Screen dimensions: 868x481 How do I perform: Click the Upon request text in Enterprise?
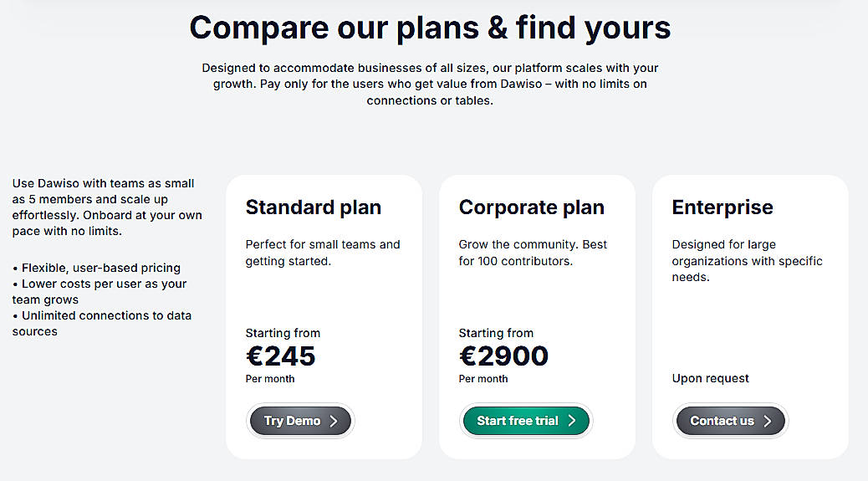pyautogui.click(x=710, y=378)
